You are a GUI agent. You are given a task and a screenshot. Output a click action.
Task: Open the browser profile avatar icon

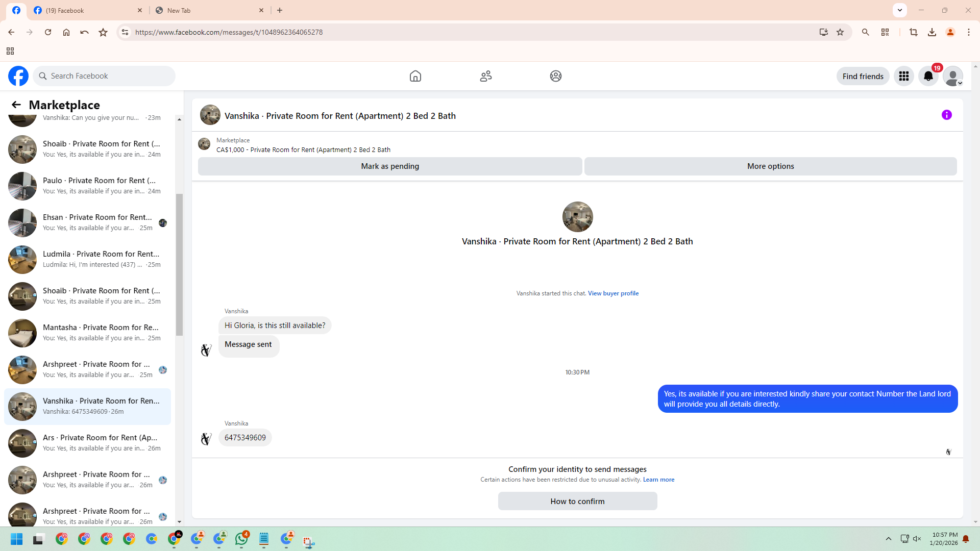[x=950, y=32]
